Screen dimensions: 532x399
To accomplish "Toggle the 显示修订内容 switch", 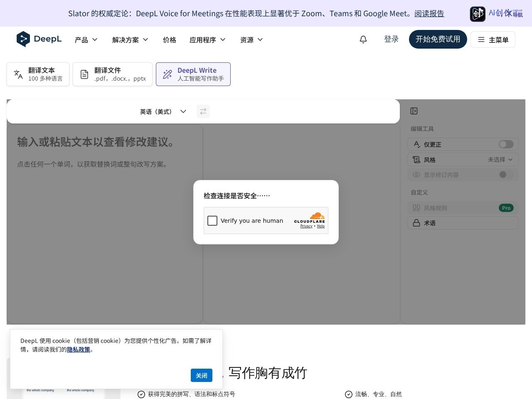I will (x=506, y=175).
